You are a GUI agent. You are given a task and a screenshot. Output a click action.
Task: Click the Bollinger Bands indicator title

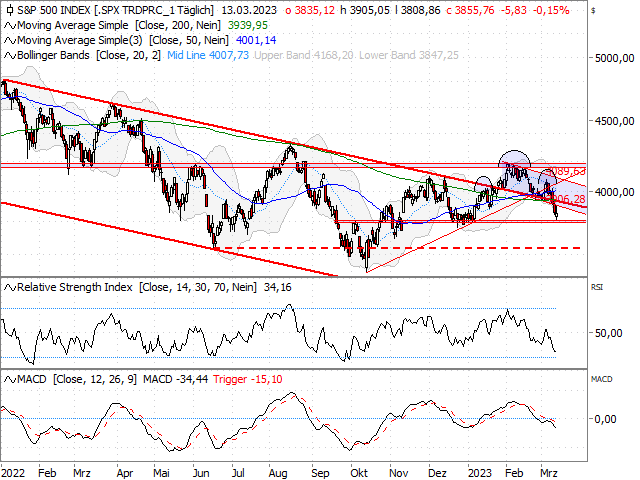point(53,56)
